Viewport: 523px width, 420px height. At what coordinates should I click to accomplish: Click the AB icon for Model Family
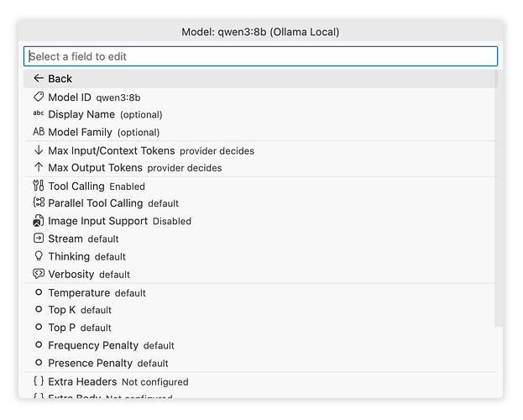pyautogui.click(x=39, y=132)
